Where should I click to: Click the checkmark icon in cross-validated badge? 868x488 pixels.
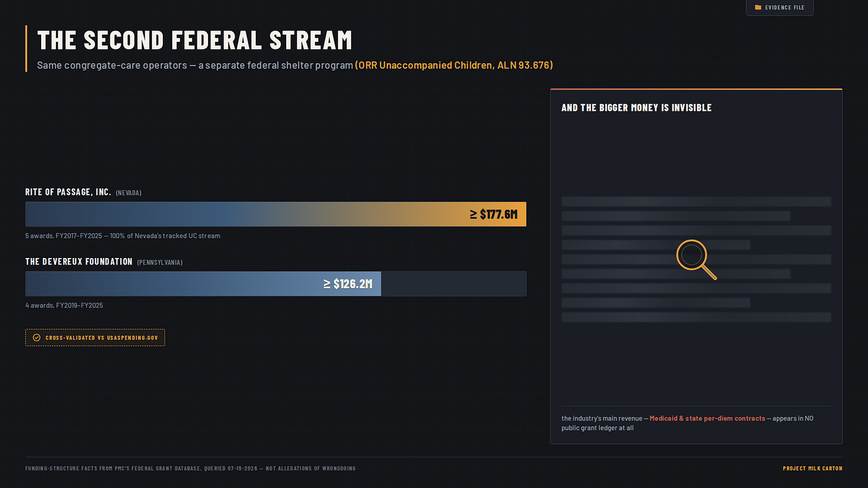(36, 338)
